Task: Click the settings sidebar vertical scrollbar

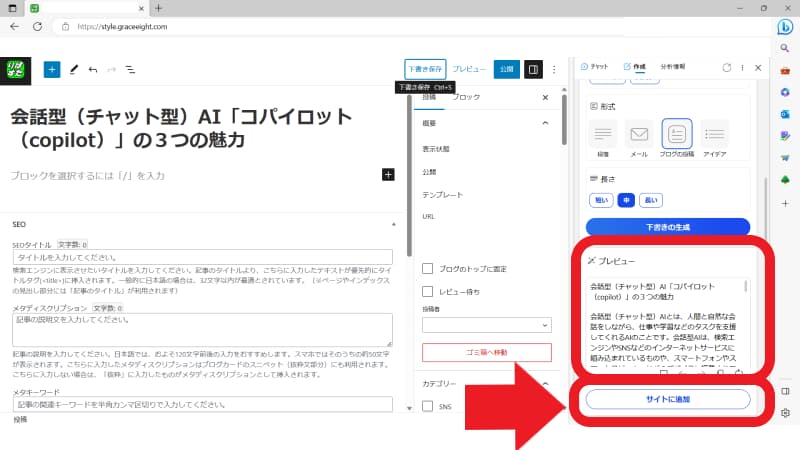Action: 564,119
